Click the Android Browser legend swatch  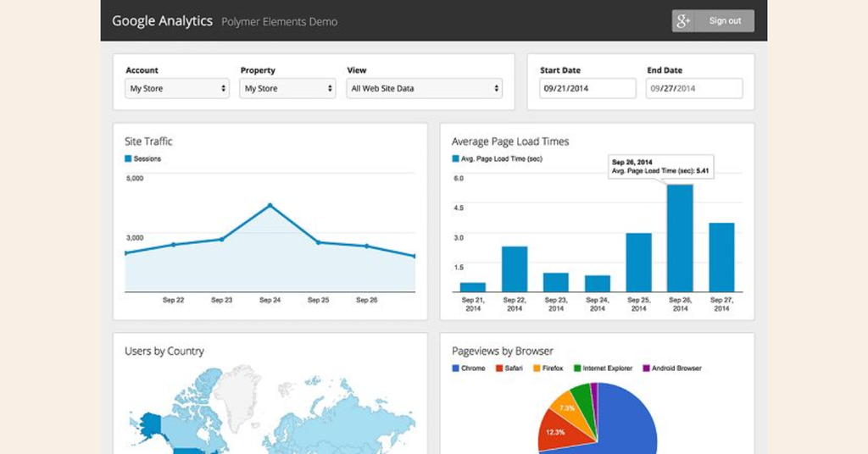click(646, 368)
